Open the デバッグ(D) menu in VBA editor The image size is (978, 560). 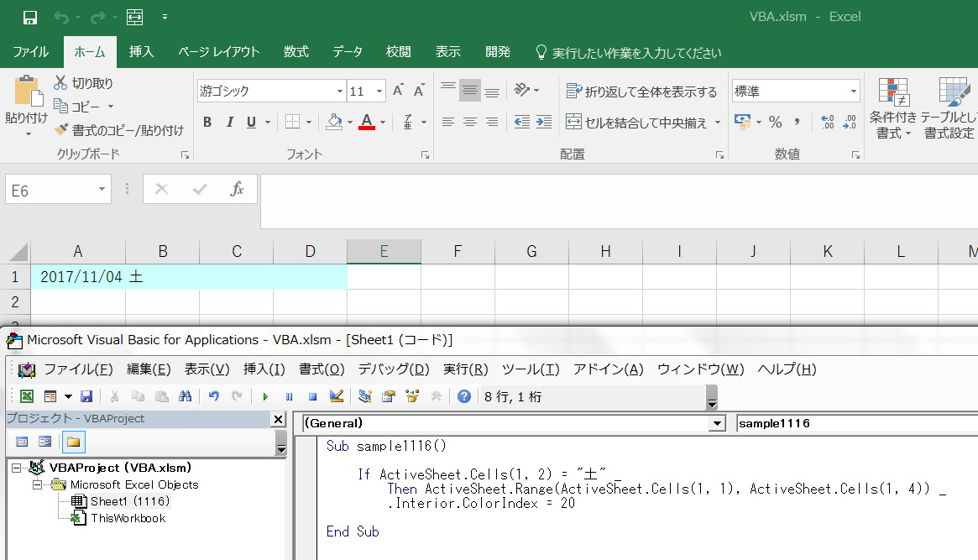coord(393,369)
